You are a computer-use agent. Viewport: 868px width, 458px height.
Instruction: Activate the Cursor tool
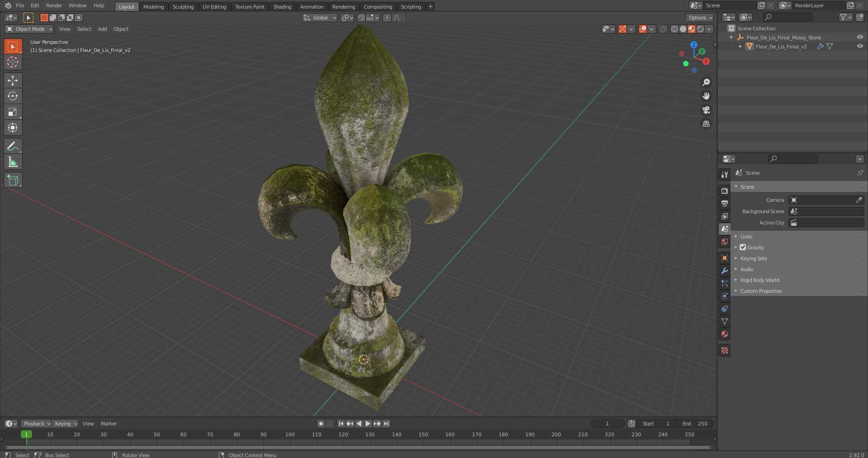tap(13, 62)
